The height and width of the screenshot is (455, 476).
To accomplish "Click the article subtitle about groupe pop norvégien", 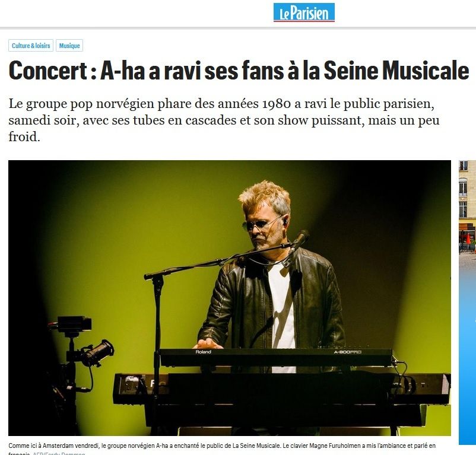I will tap(224, 120).
